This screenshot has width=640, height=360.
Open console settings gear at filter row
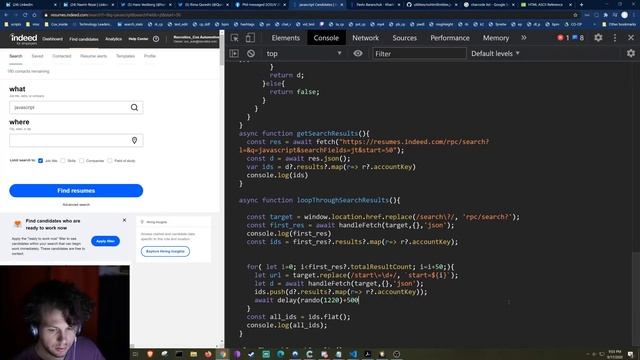631,53
